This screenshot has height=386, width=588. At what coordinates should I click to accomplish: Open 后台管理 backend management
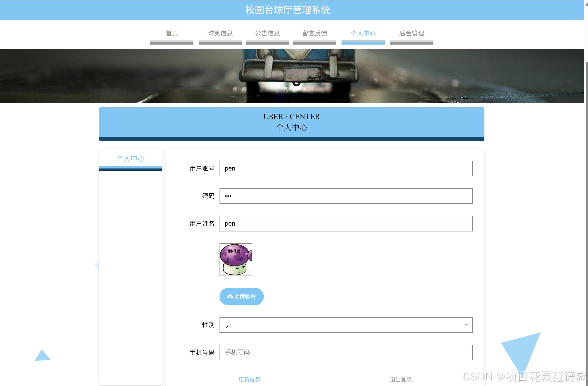[x=411, y=33]
